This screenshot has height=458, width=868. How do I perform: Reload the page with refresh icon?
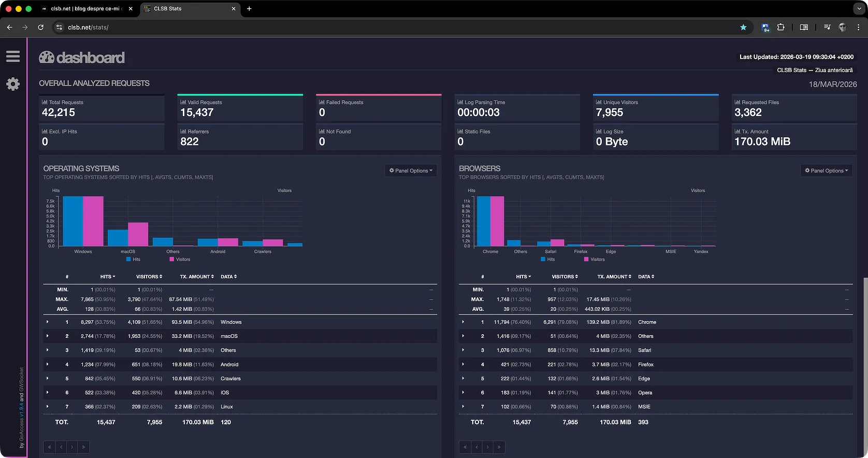(41, 27)
